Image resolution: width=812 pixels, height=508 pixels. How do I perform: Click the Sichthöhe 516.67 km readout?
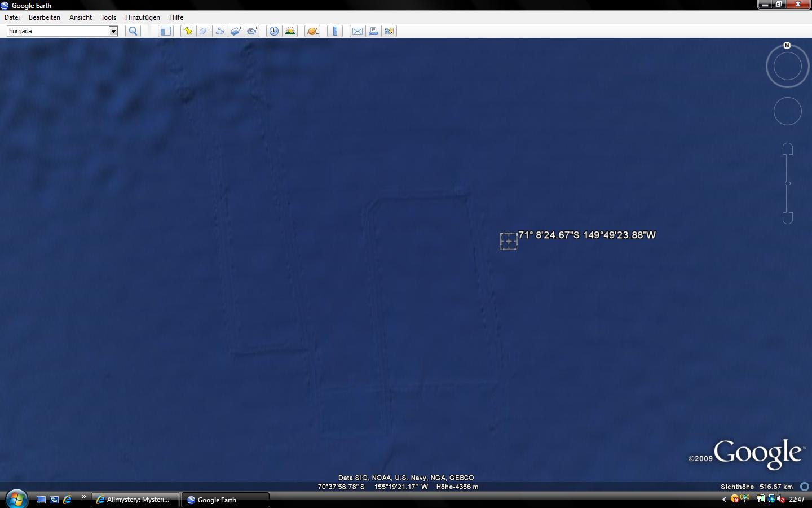click(x=757, y=487)
